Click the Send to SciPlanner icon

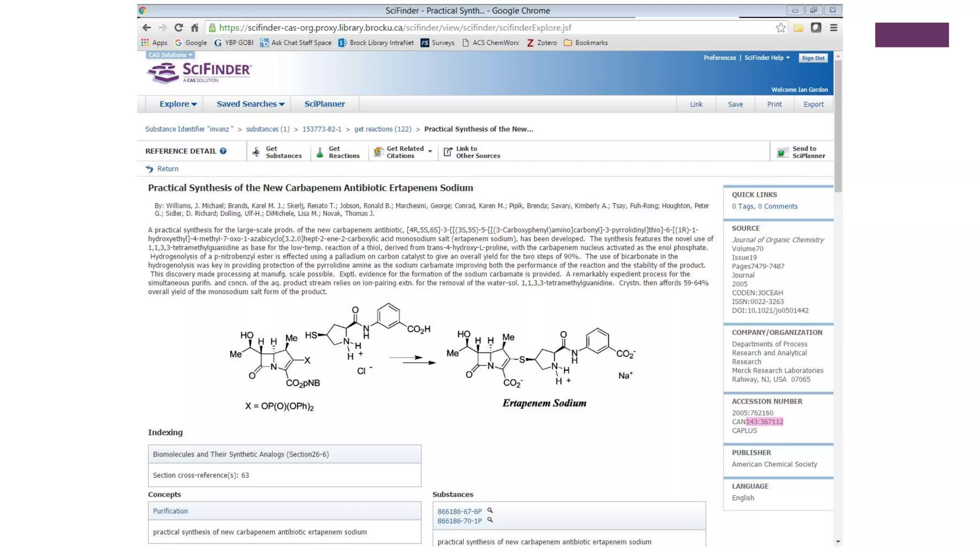coord(782,152)
